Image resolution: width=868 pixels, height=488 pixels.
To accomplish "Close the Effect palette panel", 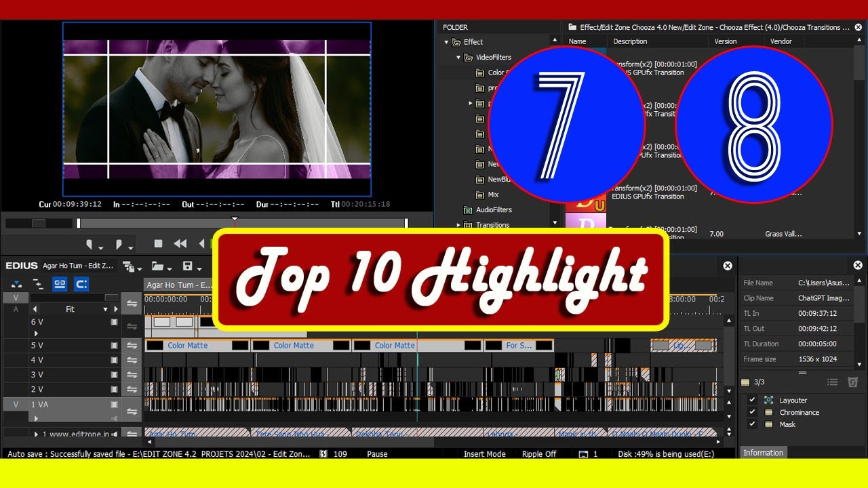I will point(859,27).
